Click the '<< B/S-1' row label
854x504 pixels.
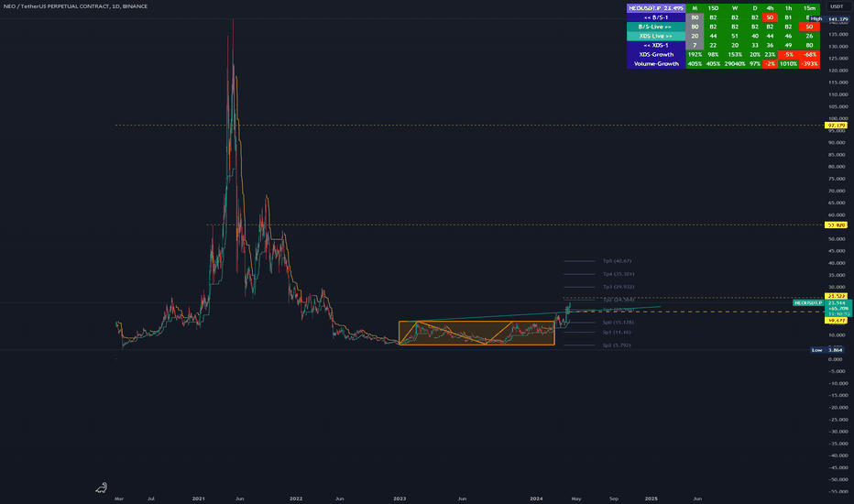656,17
